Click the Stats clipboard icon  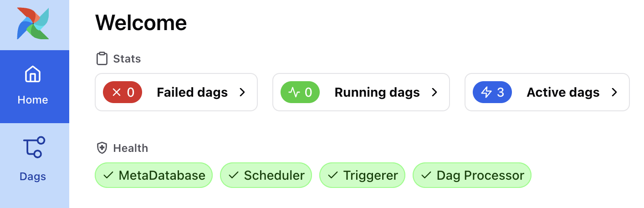pyautogui.click(x=102, y=59)
